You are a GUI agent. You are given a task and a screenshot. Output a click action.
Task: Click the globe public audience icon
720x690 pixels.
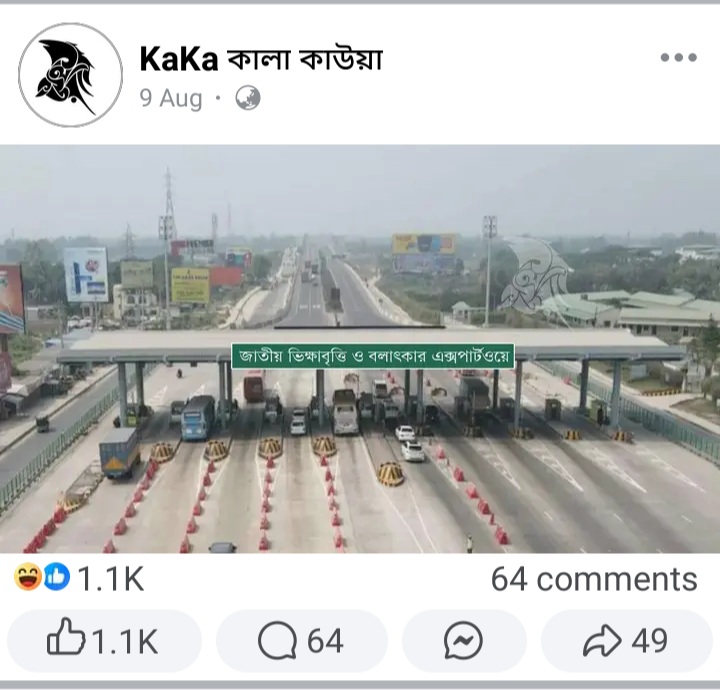tap(247, 98)
